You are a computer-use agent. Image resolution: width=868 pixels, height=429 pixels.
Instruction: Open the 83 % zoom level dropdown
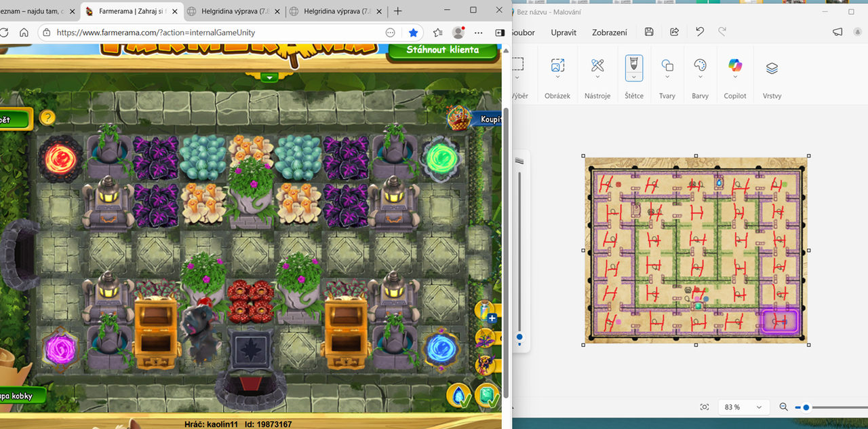(x=743, y=407)
